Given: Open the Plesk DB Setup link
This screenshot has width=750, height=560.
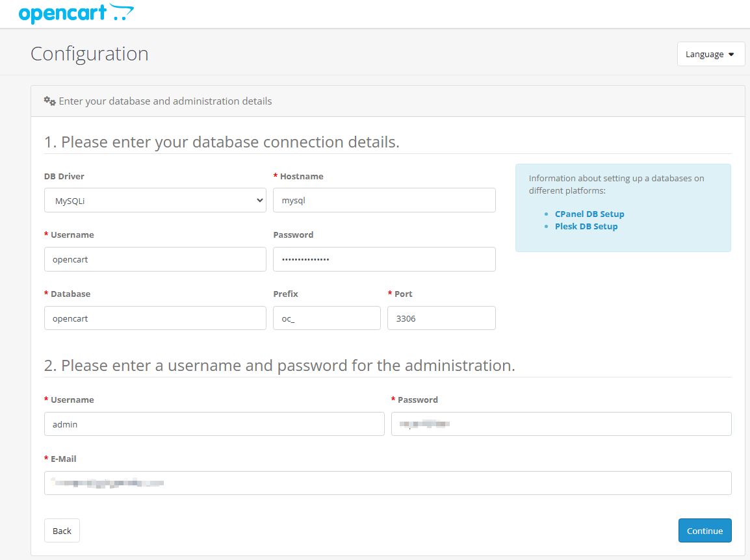Looking at the screenshot, I should [x=586, y=226].
